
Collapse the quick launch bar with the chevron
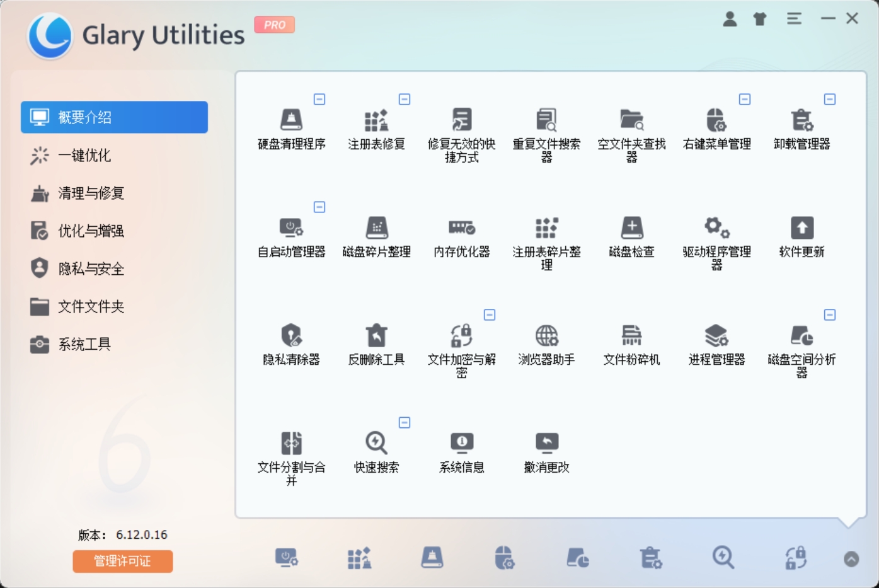[852, 558]
